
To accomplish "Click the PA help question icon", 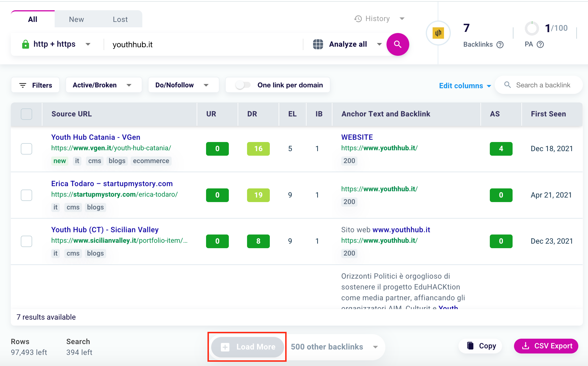I will (x=540, y=44).
